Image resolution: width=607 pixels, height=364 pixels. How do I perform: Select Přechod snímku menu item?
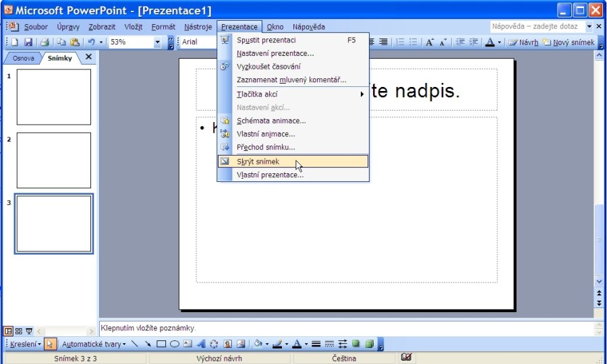click(293, 147)
